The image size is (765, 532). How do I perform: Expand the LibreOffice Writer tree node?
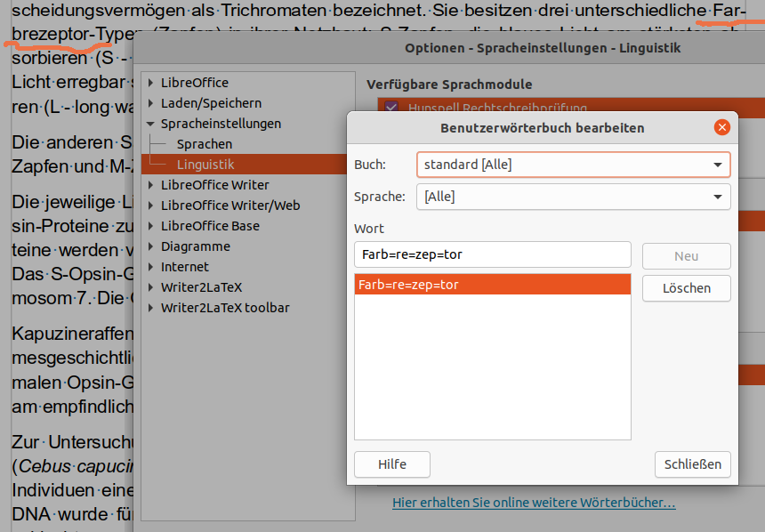(x=150, y=185)
